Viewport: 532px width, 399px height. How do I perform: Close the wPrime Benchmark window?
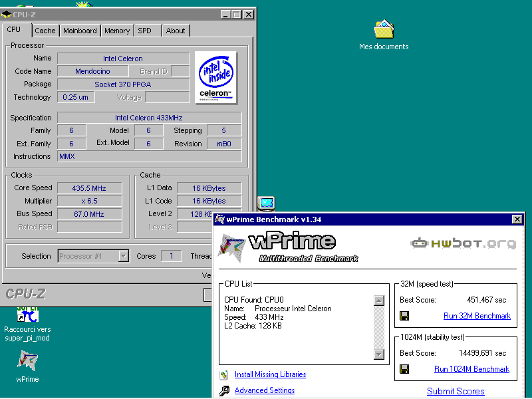(x=517, y=219)
